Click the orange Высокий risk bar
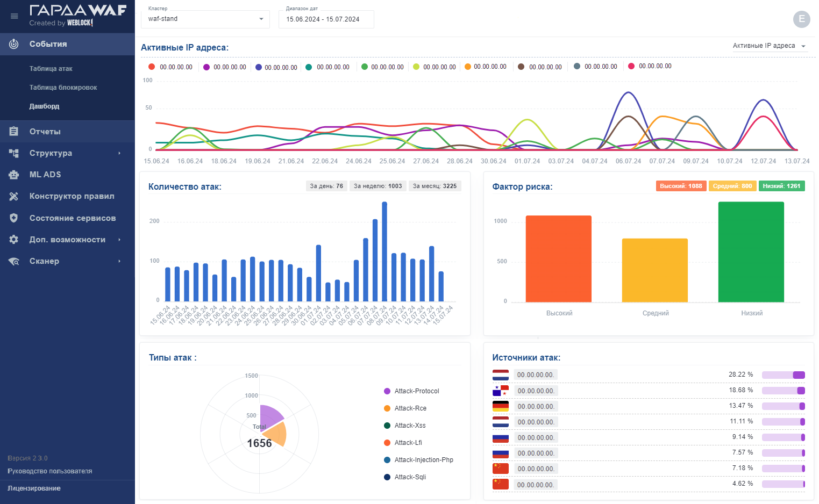This screenshot has height=504, width=819. click(x=559, y=259)
